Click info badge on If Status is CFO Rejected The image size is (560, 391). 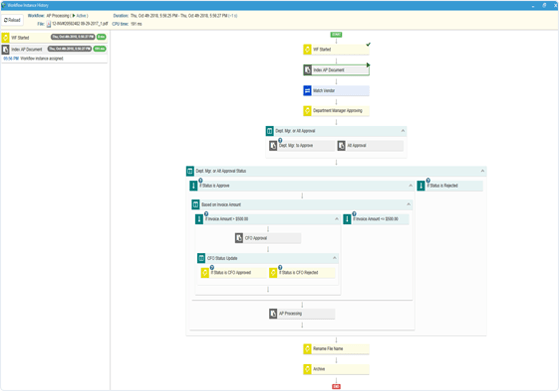click(280, 267)
